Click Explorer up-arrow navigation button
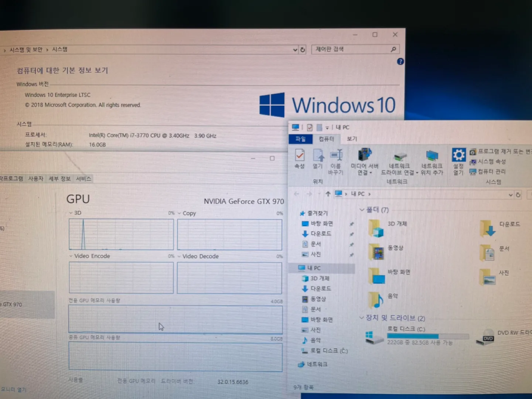 pos(328,194)
